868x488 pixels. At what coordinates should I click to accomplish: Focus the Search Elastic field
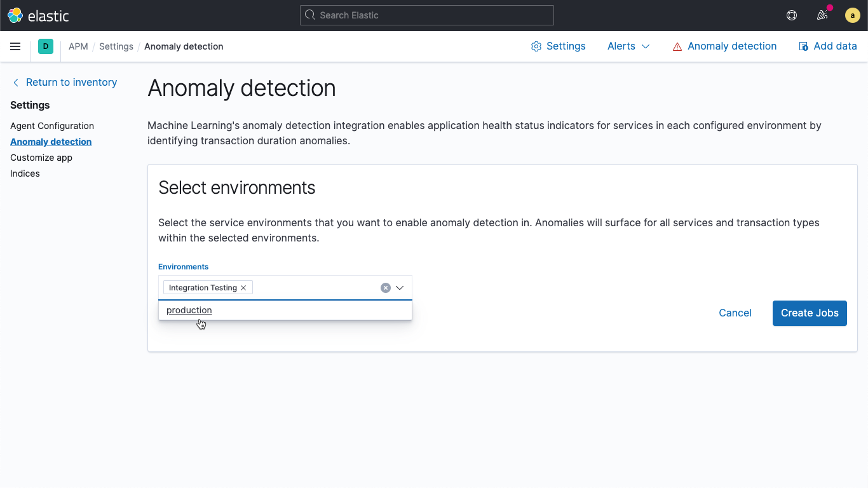point(427,15)
